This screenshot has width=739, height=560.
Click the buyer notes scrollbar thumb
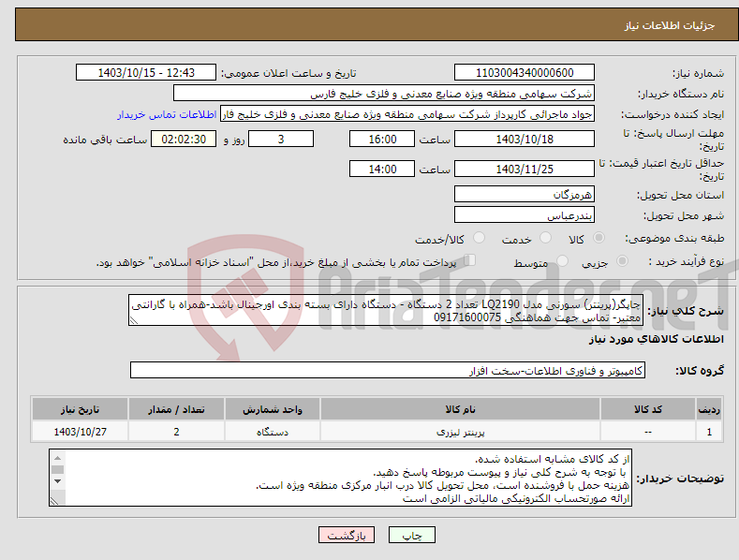[57, 469]
